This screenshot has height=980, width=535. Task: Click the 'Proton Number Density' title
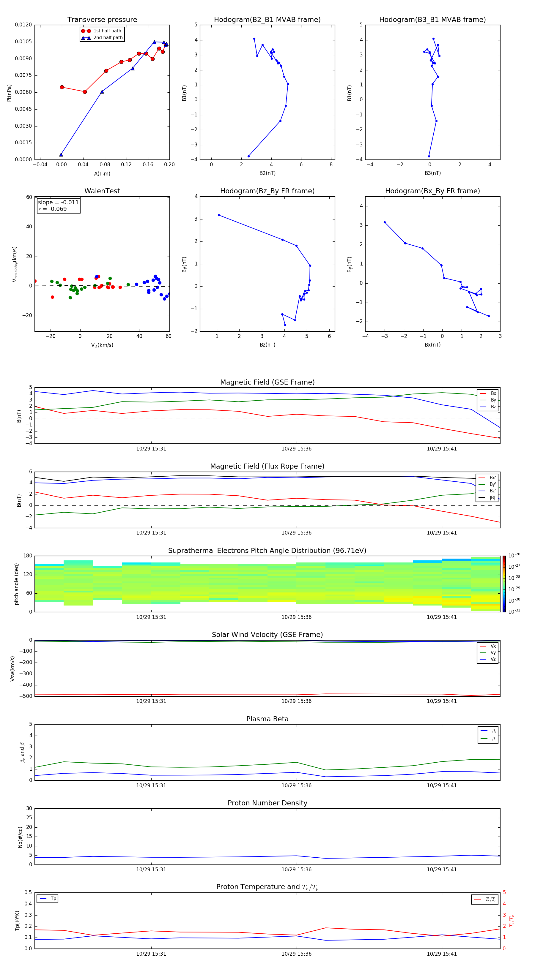click(267, 803)
